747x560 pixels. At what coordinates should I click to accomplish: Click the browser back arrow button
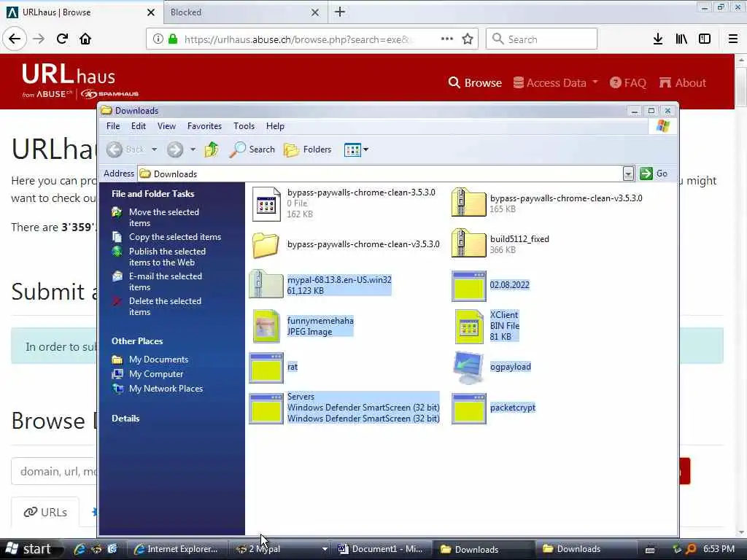pyautogui.click(x=15, y=39)
